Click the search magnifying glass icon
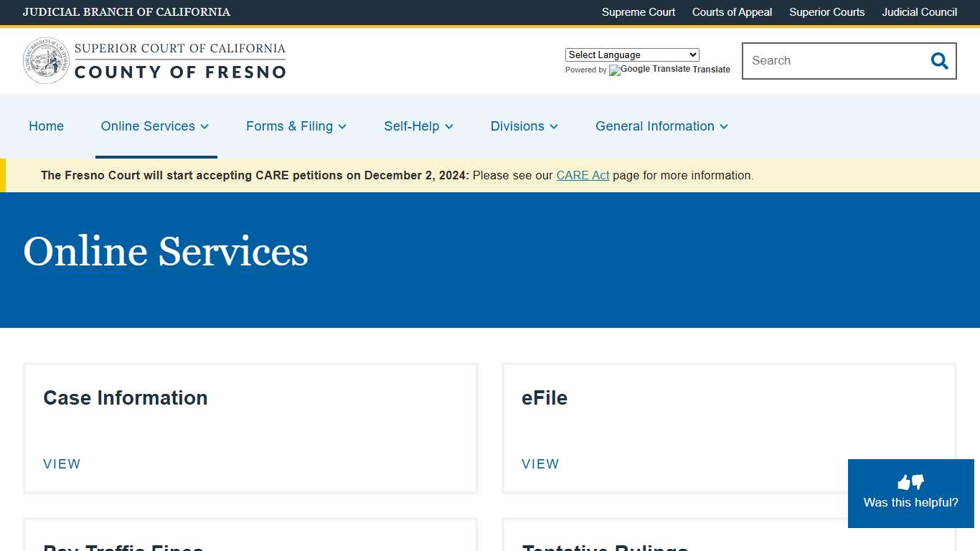980x551 pixels. [939, 61]
